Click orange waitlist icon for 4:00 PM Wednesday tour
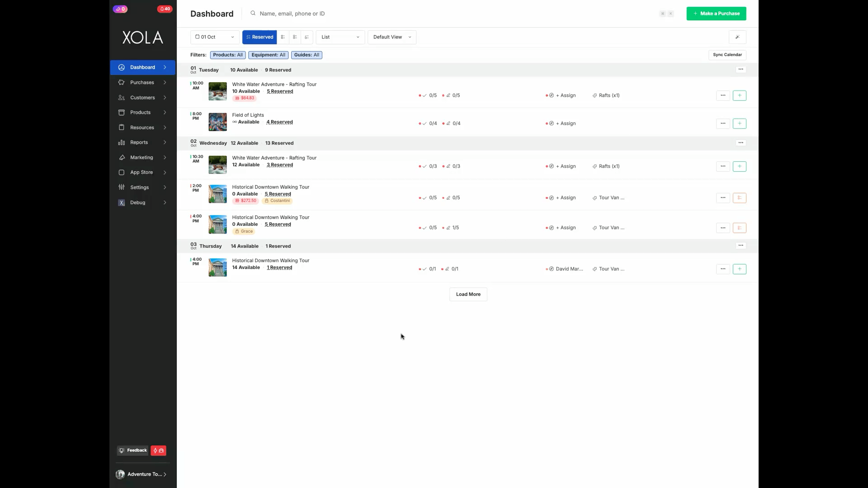Image resolution: width=868 pixels, height=488 pixels. tap(740, 228)
